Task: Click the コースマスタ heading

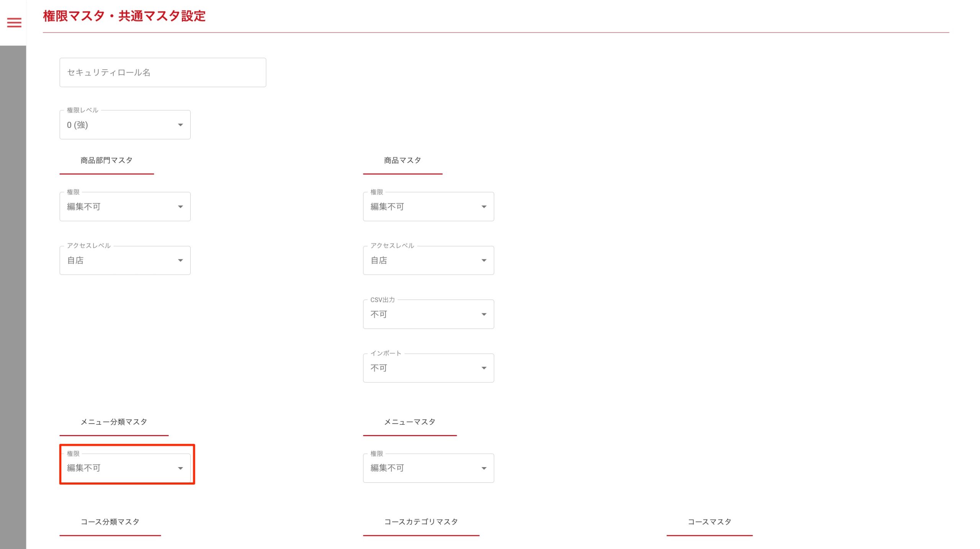Action: coord(709,522)
